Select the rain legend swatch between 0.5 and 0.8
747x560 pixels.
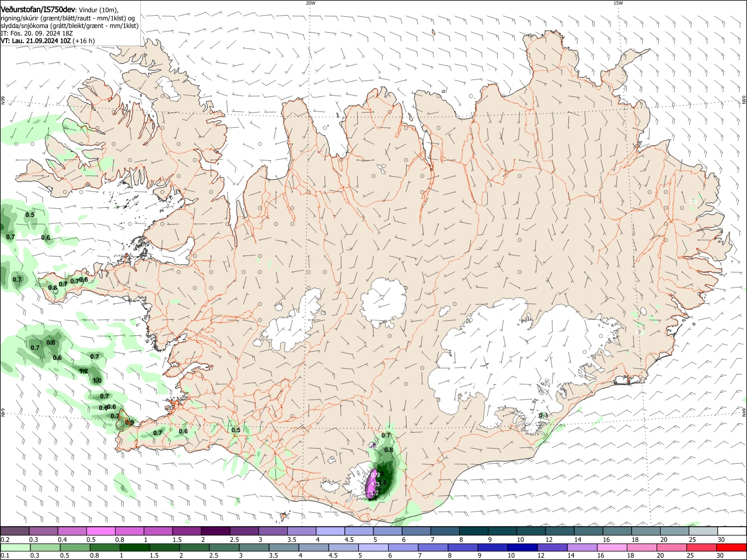(x=75, y=547)
